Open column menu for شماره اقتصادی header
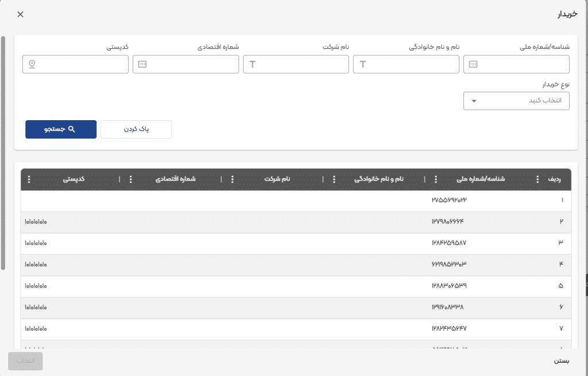The height and width of the screenshot is (376, 588). tap(131, 179)
